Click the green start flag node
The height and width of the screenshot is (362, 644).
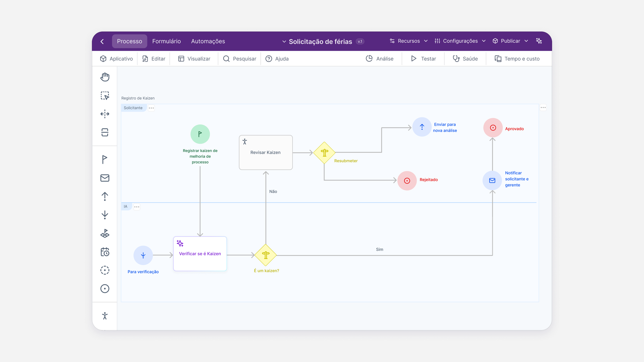200,134
